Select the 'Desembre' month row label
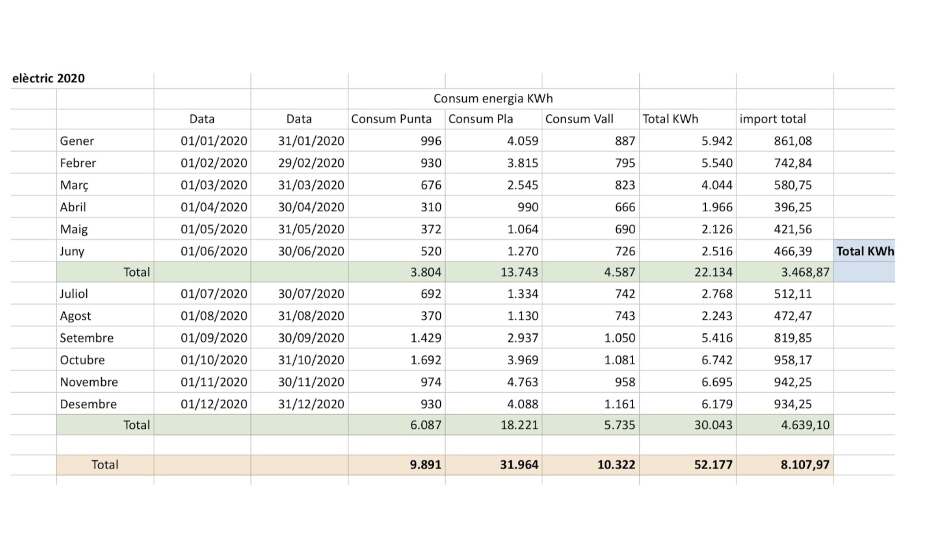Screen dimensions: 936x560 pos(88,404)
